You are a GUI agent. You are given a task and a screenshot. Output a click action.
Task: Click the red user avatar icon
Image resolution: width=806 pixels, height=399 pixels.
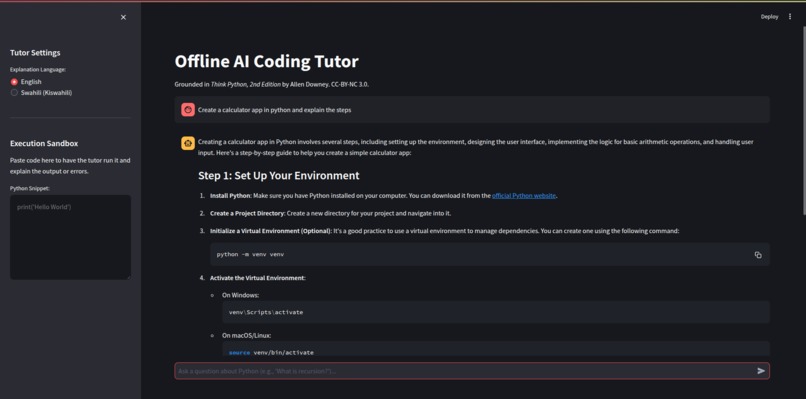[x=188, y=110]
